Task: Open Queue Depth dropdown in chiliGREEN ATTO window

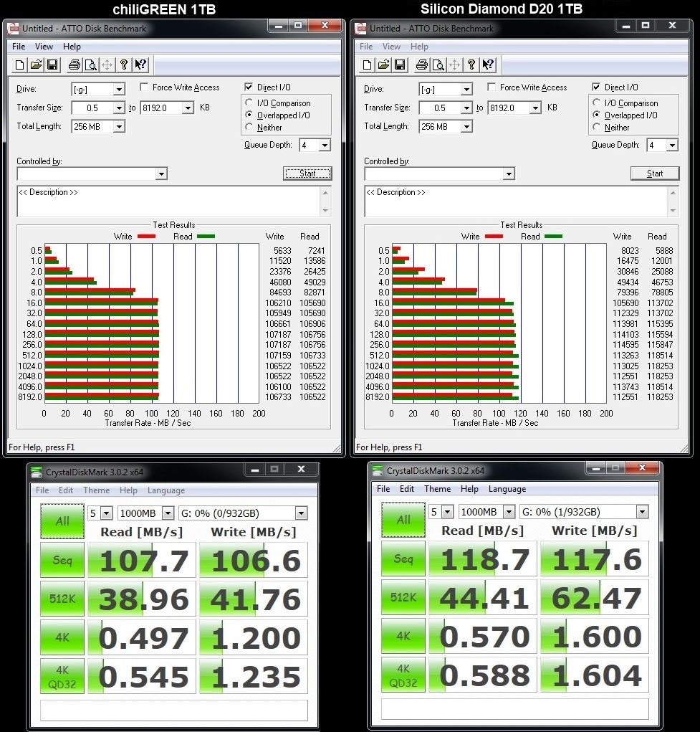Action: pos(325,146)
